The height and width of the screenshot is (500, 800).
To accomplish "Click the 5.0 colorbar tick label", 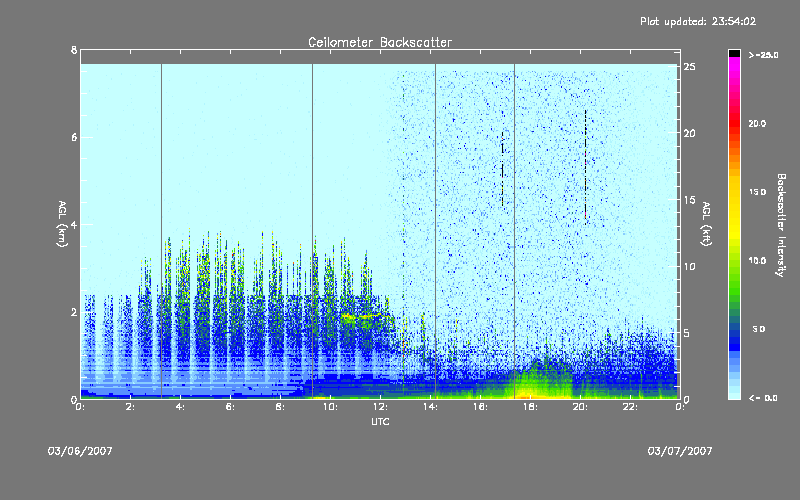I will [x=759, y=329].
